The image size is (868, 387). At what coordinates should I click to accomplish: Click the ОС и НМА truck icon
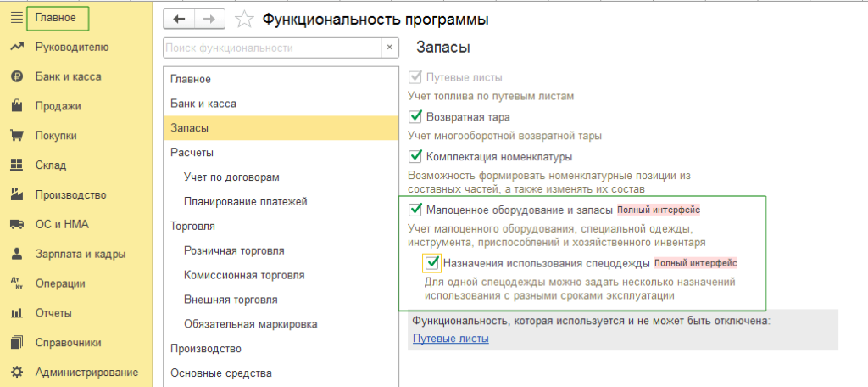coord(17,225)
